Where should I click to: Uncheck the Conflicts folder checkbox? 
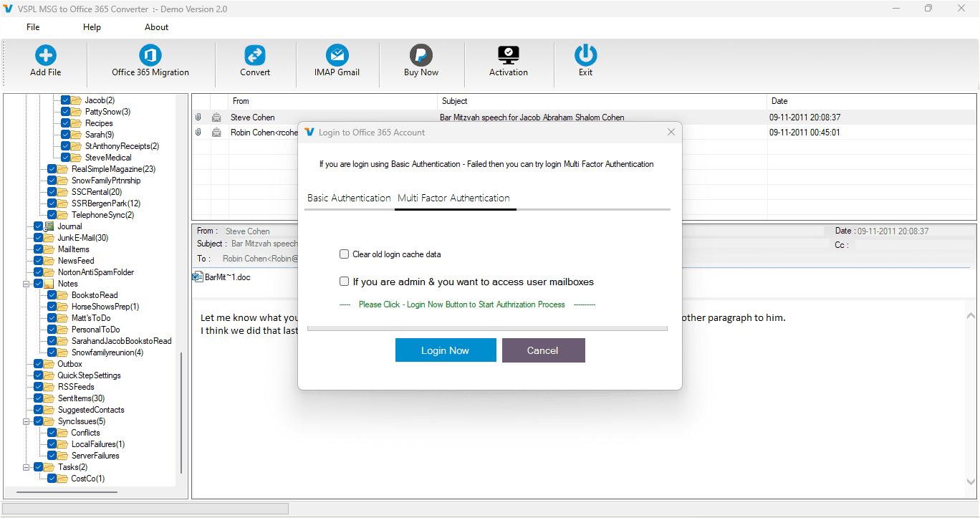tap(52, 433)
